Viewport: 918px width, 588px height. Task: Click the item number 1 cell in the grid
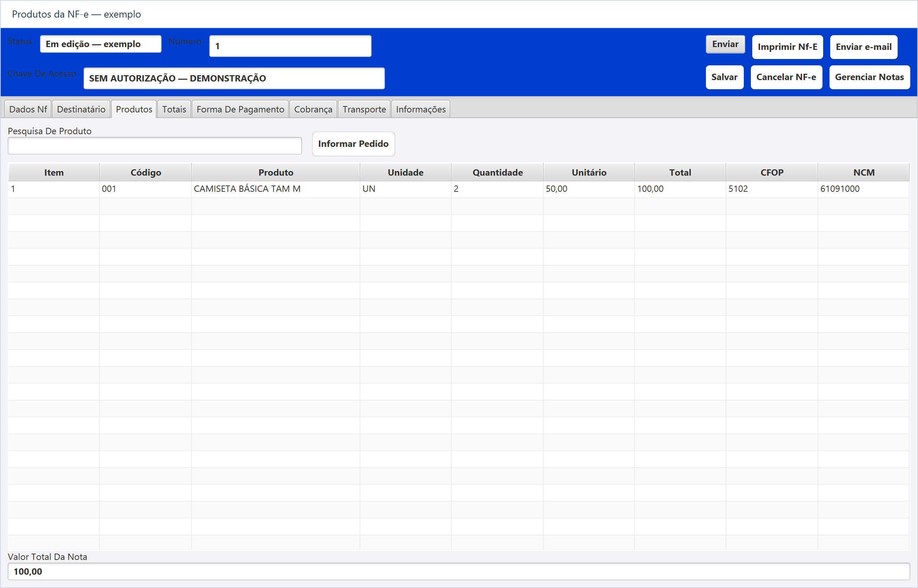[53, 189]
